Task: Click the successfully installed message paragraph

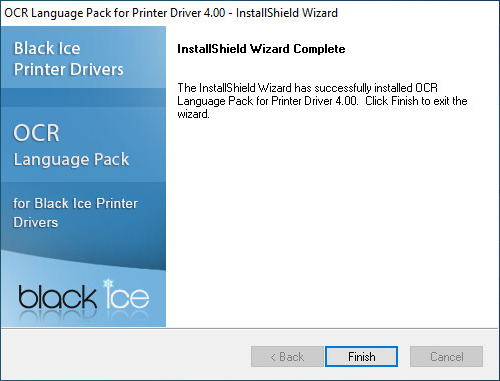Action: [x=322, y=101]
